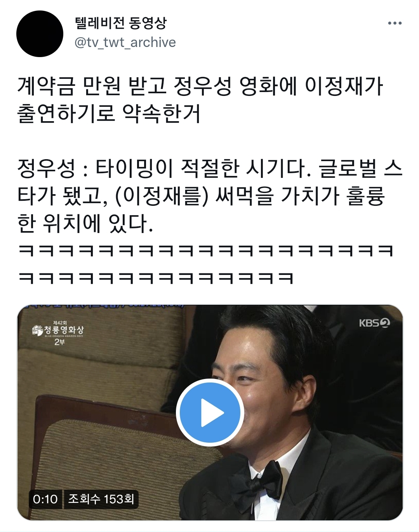Click the sentence ending 한 위치에 있다.
The image size is (419, 532).
tap(85, 224)
